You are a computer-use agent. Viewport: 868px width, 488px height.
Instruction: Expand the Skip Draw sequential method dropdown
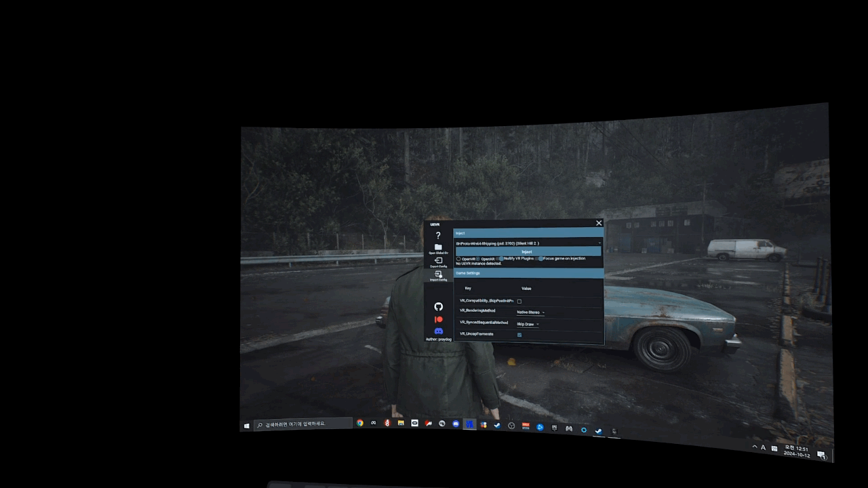(x=528, y=324)
